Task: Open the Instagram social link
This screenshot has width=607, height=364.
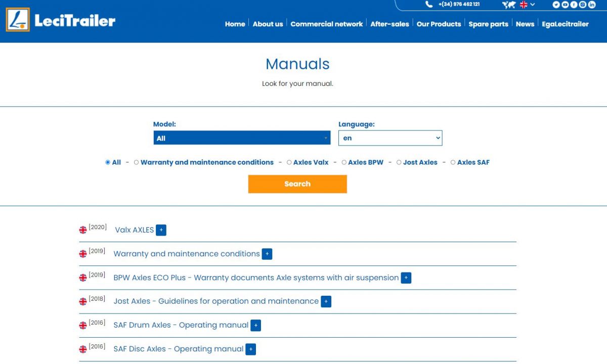Action: coord(583,5)
